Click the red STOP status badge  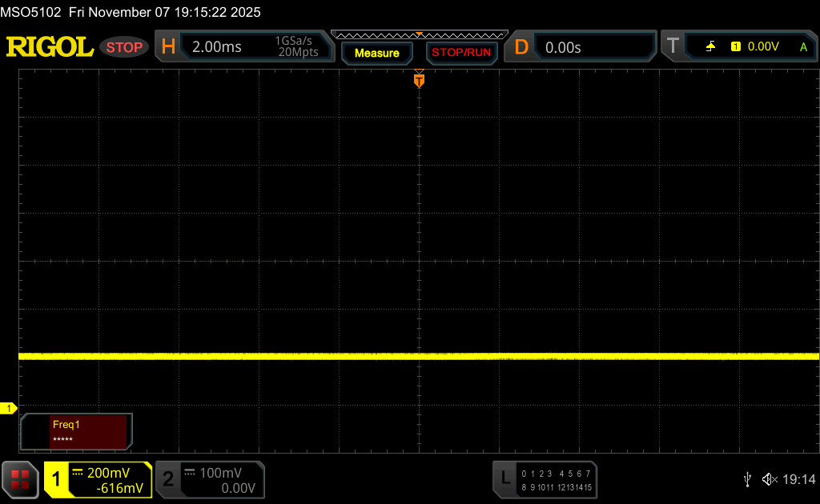pos(124,47)
